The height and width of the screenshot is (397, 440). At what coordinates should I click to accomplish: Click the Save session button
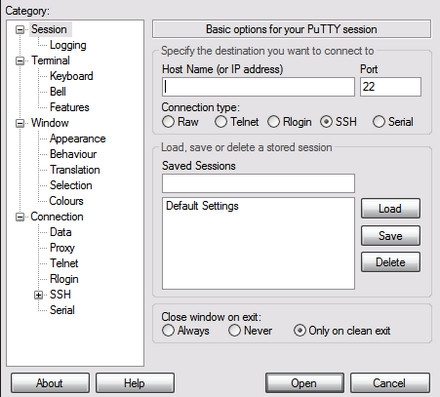pyautogui.click(x=390, y=236)
